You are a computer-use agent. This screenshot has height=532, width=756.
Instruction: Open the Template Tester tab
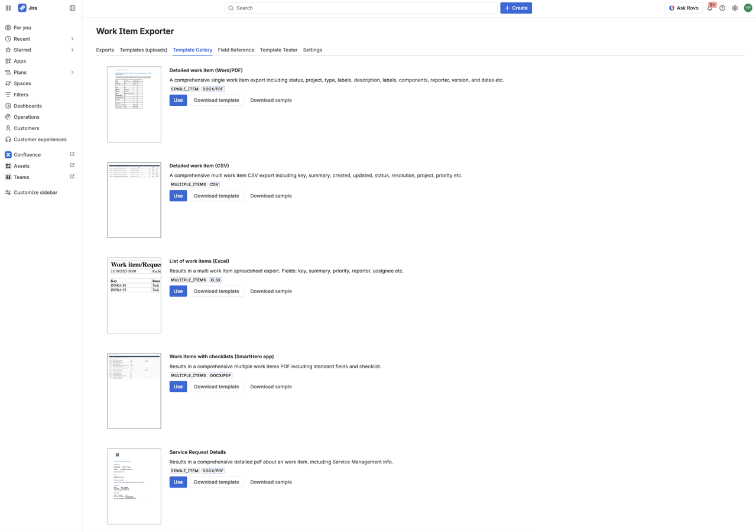[278, 50]
